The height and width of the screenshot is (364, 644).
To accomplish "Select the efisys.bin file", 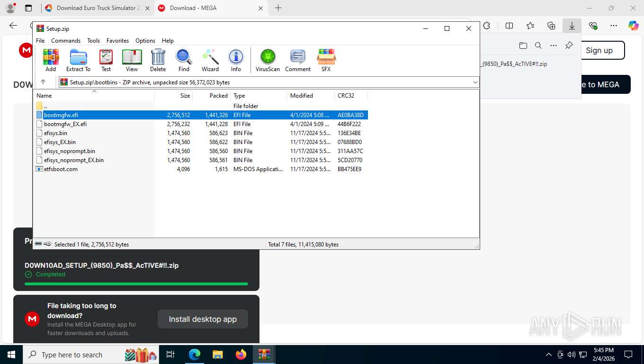I will tap(202, 133).
